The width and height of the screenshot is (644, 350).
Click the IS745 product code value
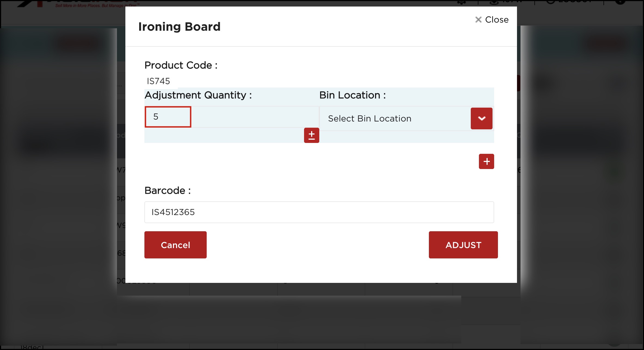click(158, 81)
